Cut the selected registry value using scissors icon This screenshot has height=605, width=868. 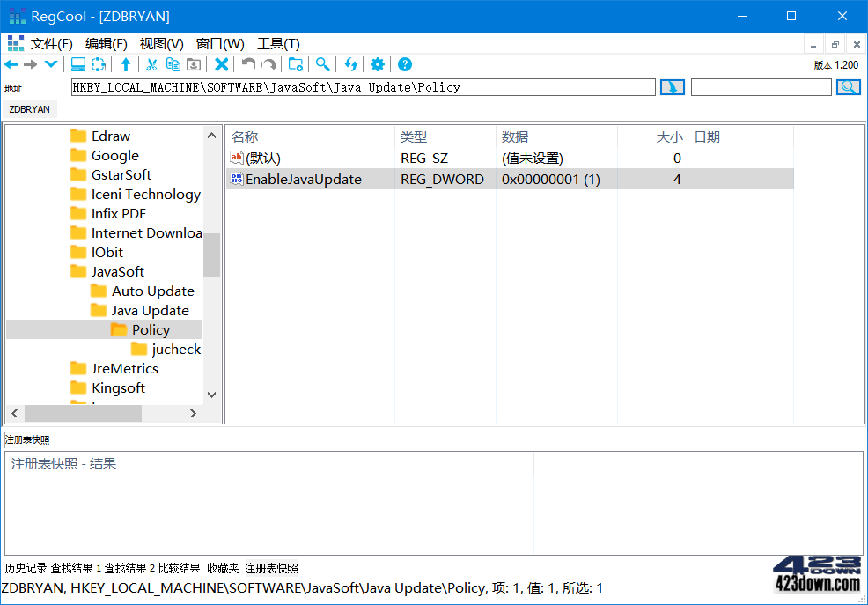151,63
